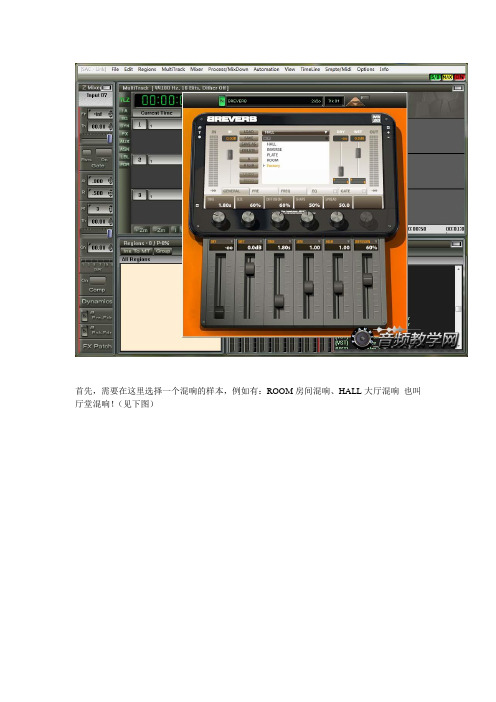Click the SPREAD knob under 50.0
This screenshot has height=702, width=496.
[337, 218]
